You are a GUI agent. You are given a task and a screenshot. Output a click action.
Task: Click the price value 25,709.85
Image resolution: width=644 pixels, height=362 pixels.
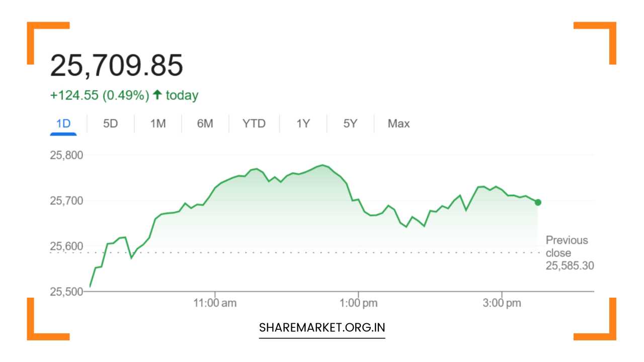118,64
